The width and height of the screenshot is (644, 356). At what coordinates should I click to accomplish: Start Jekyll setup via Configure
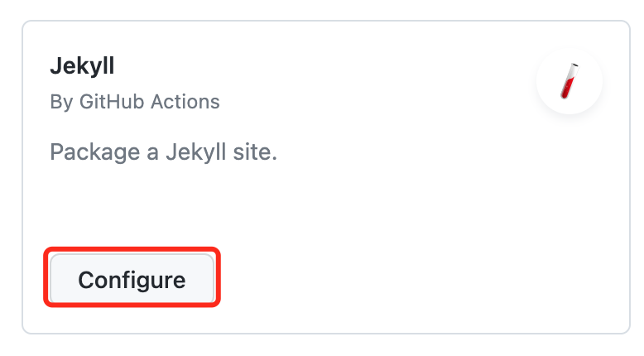(x=132, y=279)
